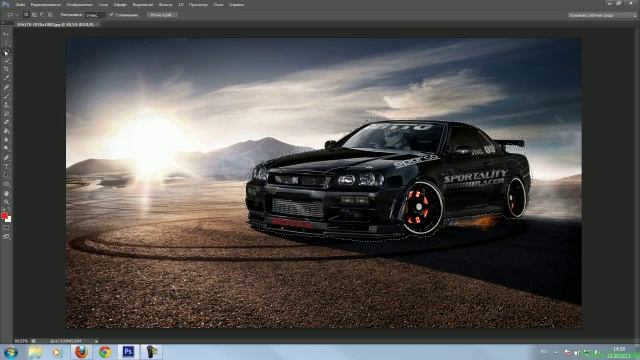Select the Dodge tool
This screenshot has width=640, height=360.
click(x=6, y=148)
